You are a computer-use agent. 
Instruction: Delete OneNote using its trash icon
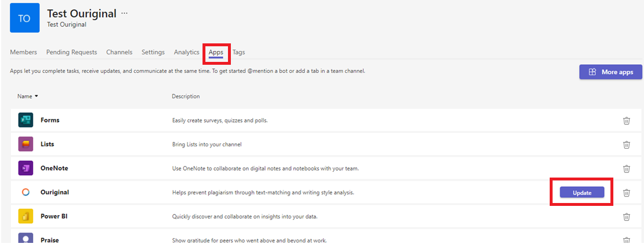pos(626,168)
